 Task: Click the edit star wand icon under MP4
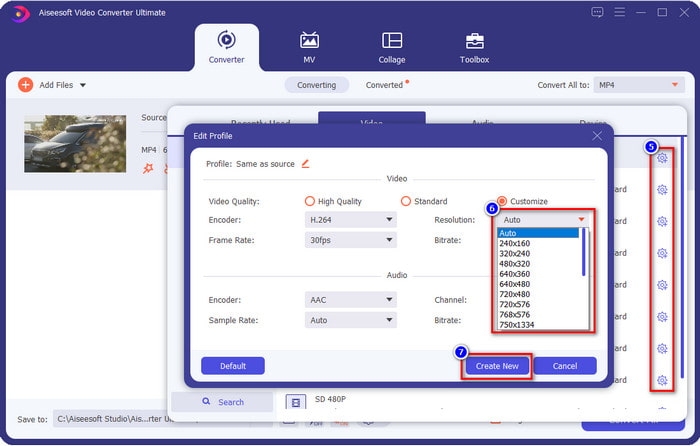pos(148,168)
